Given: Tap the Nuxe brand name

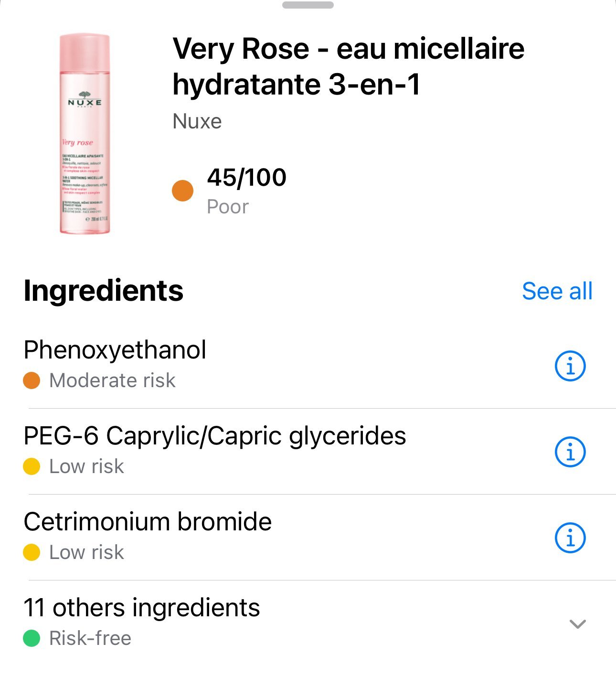Looking at the screenshot, I should (x=197, y=121).
